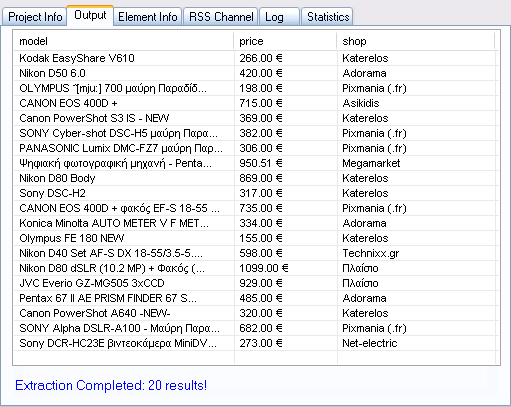Select the Kodak EasyShare V610 row
This screenshot has height=407, width=511.
point(255,58)
